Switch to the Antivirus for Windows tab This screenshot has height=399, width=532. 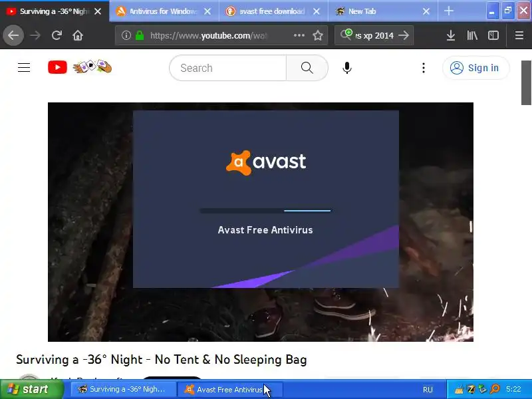pyautogui.click(x=163, y=11)
